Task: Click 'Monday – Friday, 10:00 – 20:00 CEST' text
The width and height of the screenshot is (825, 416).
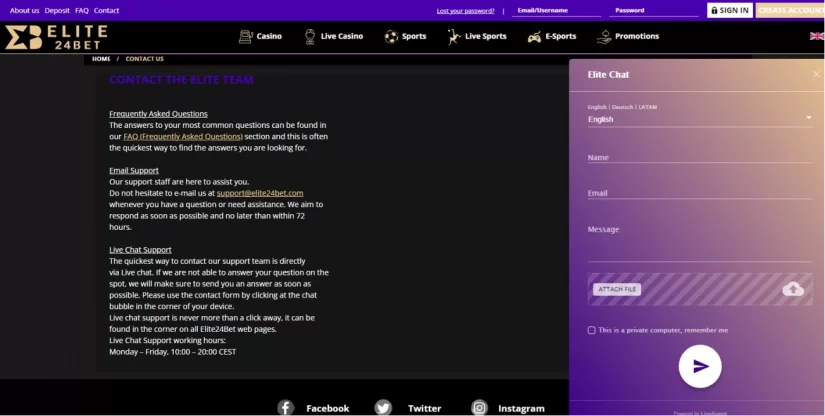Action: [x=173, y=352]
